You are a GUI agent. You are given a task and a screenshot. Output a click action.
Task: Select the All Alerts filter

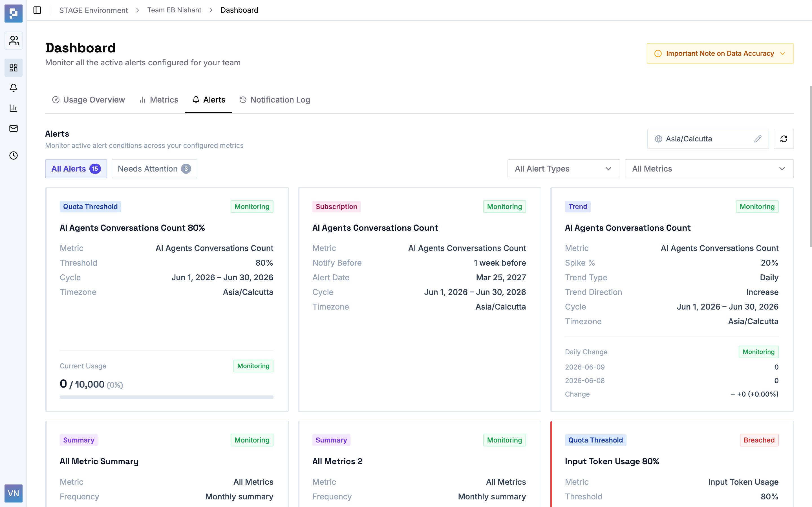pyautogui.click(x=76, y=169)
